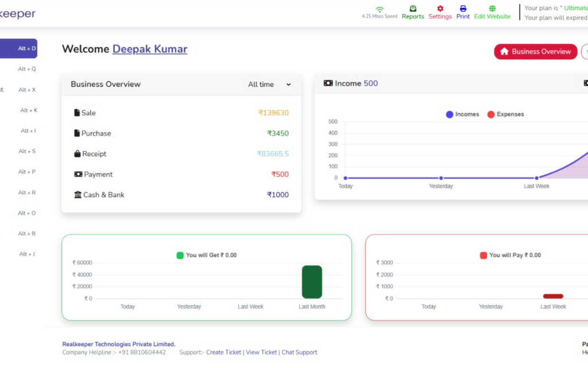
Task: Open Reports from the top bar
Action: coord(412,13)
